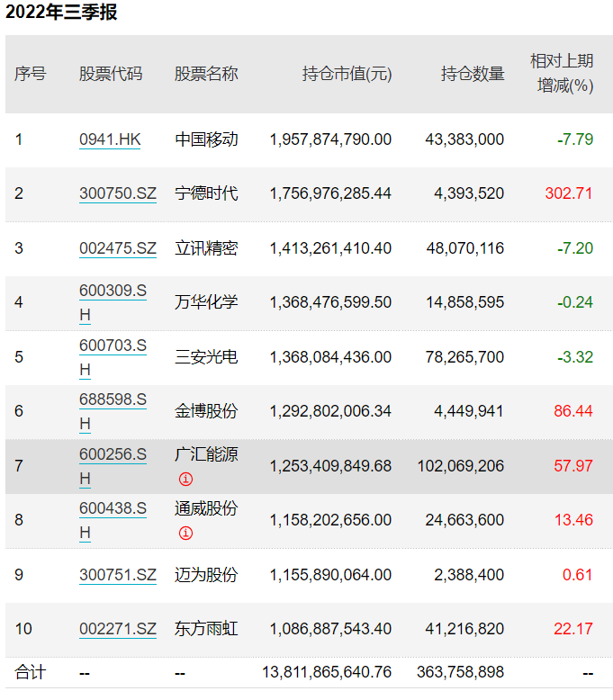Viewport: 613px width, 700px height.
Task: Click market value 1,756,976,285.44
Action: pos(330,193)
